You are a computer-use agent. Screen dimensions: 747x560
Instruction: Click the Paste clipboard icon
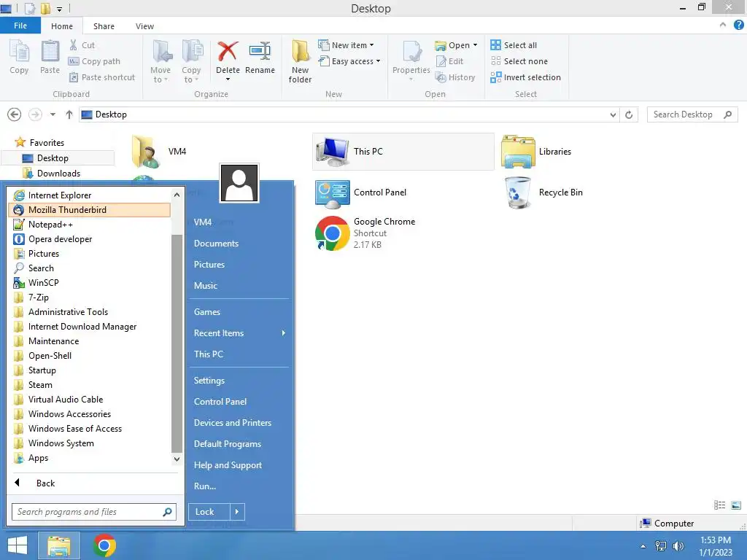pos(50,51)
